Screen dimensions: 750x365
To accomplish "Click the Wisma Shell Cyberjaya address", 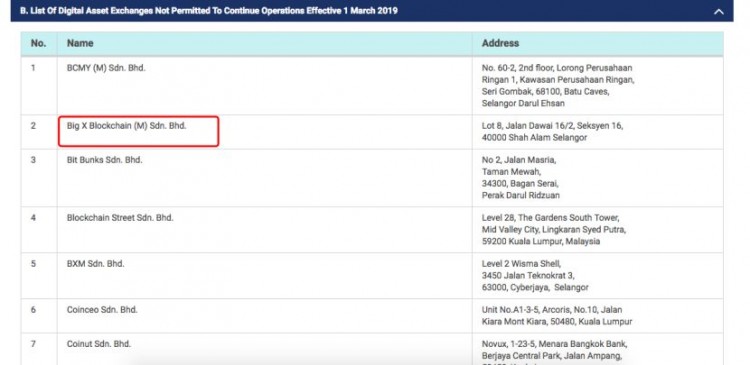I will click(x=535, y=276).
